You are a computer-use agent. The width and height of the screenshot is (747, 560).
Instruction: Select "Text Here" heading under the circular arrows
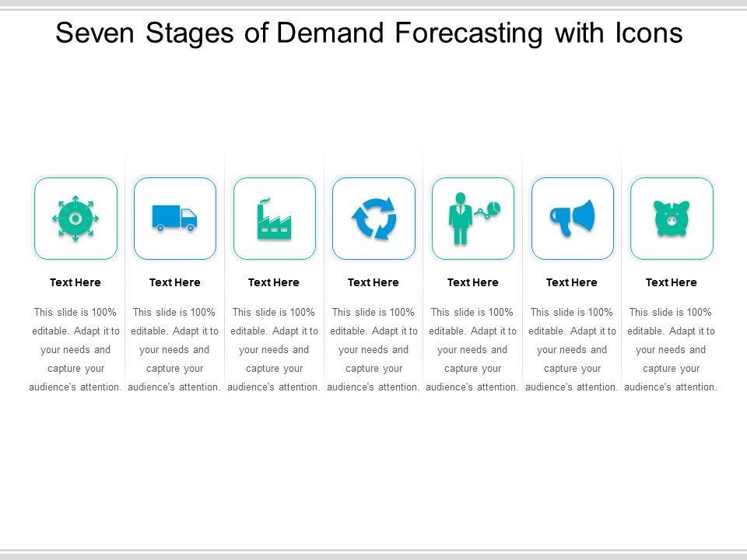tap(373, 282)
